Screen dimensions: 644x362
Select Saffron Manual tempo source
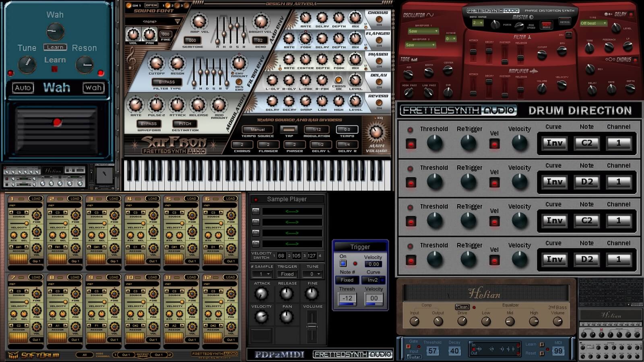258,130
